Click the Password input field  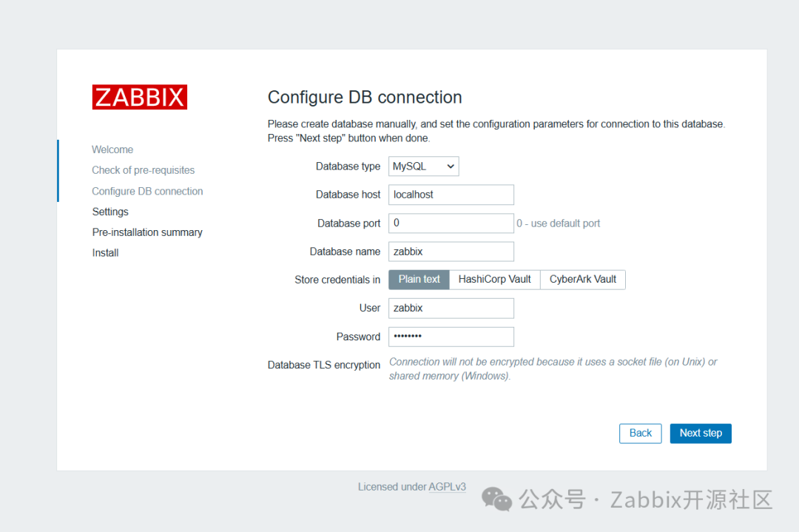click(x=451, y=337)
